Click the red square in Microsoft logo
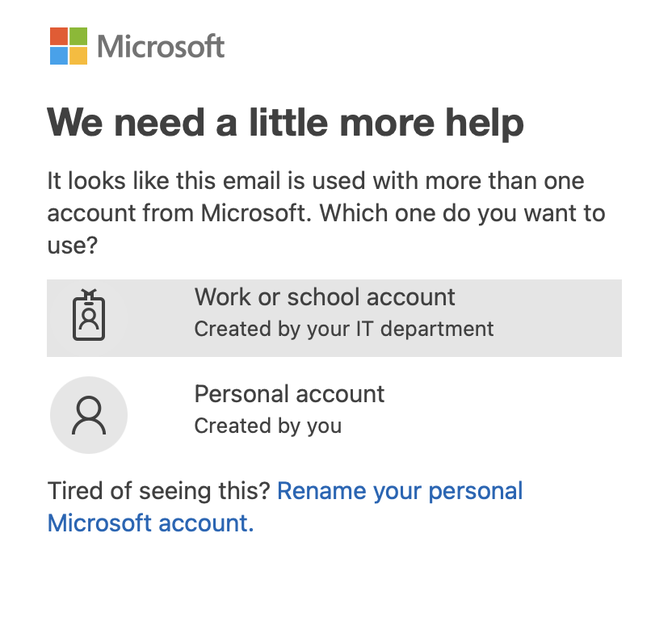Screen dimensions: 672x617 pos(59,36)
